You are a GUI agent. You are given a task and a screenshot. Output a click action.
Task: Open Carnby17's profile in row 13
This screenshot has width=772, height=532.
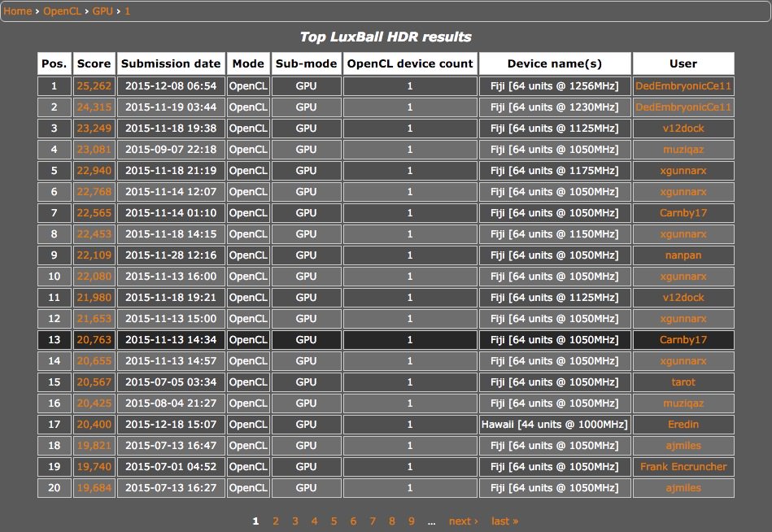tap(683, 339)
